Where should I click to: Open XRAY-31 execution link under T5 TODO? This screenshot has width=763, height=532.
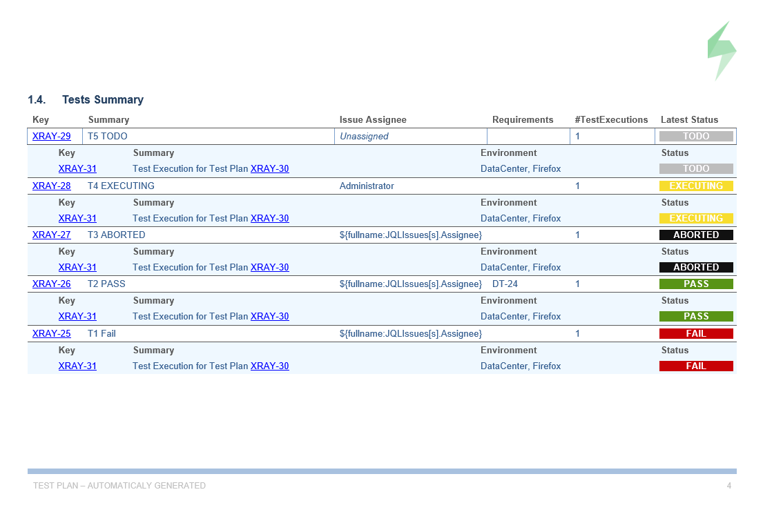click(x=77, y=169)
